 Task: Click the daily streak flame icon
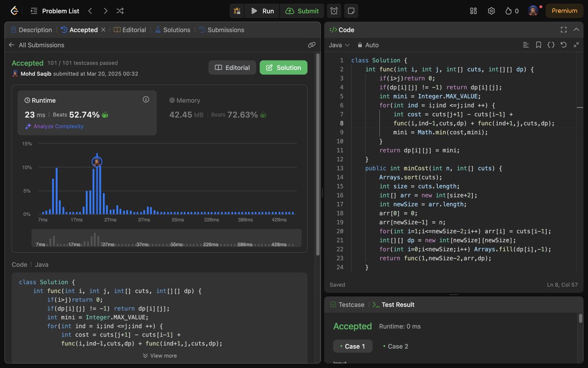tap(508, 10)
